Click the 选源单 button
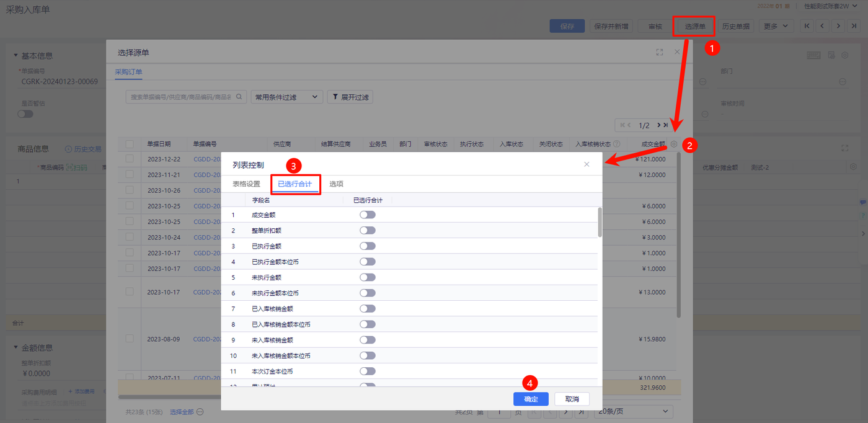Image resolution: width=868 pixels, height=423 pixels. tap(695, 26)
